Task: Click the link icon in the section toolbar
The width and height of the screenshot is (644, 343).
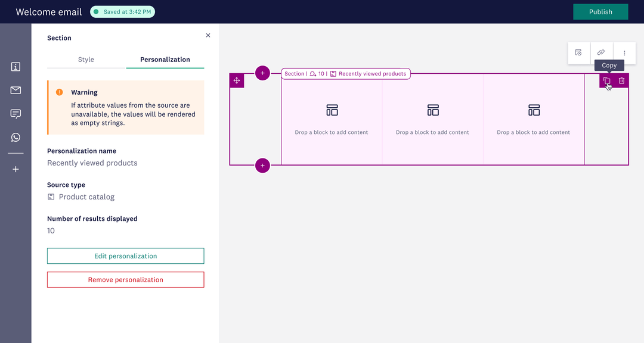Action: (x=601, y=52)
